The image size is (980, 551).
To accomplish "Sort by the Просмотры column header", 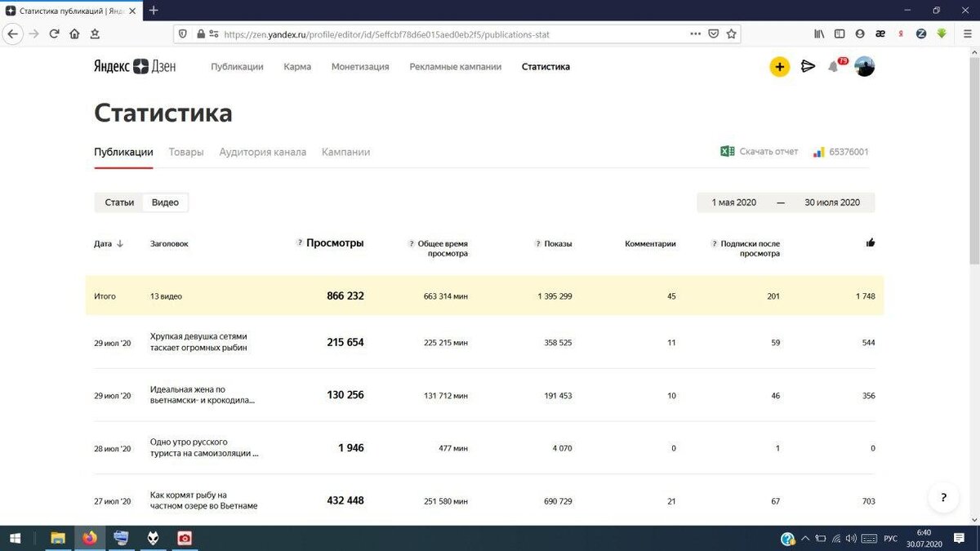I will 335,242.
